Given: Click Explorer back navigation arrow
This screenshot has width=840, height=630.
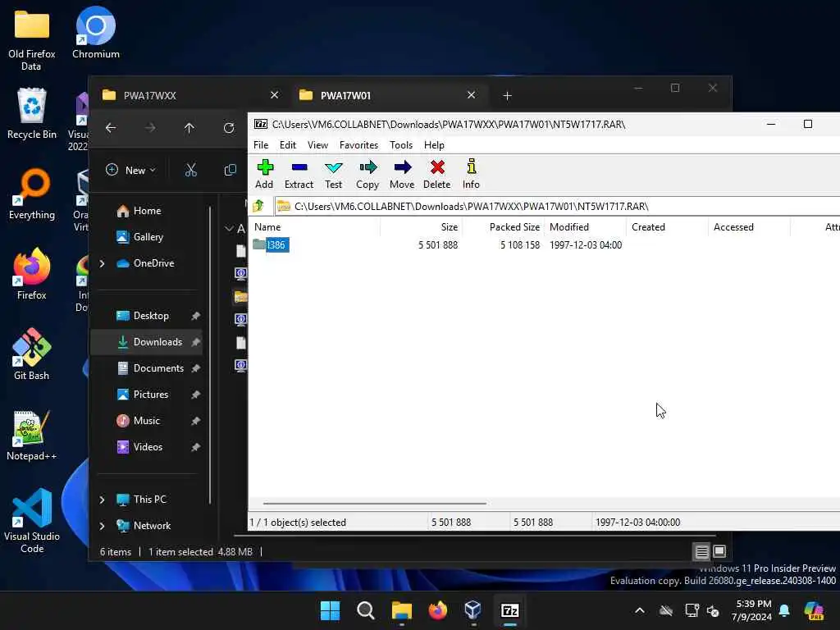Looking at the screenshot, I should pyautogui.click(x=111, y=127).
